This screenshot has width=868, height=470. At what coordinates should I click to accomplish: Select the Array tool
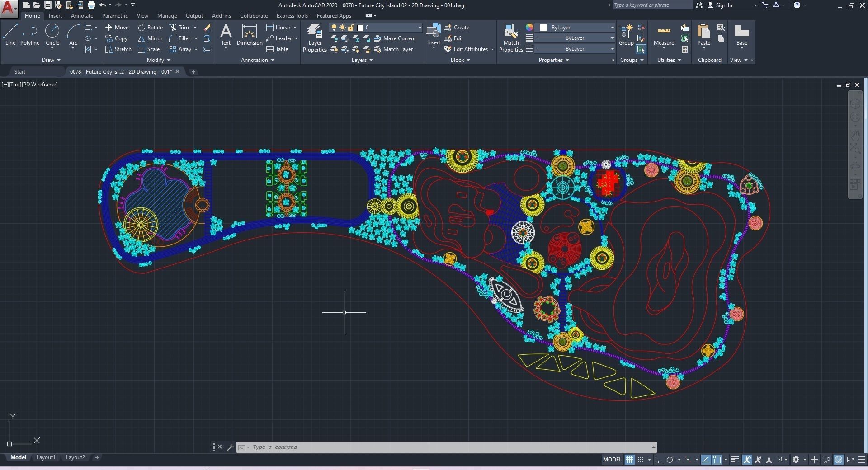coord(180,49)
